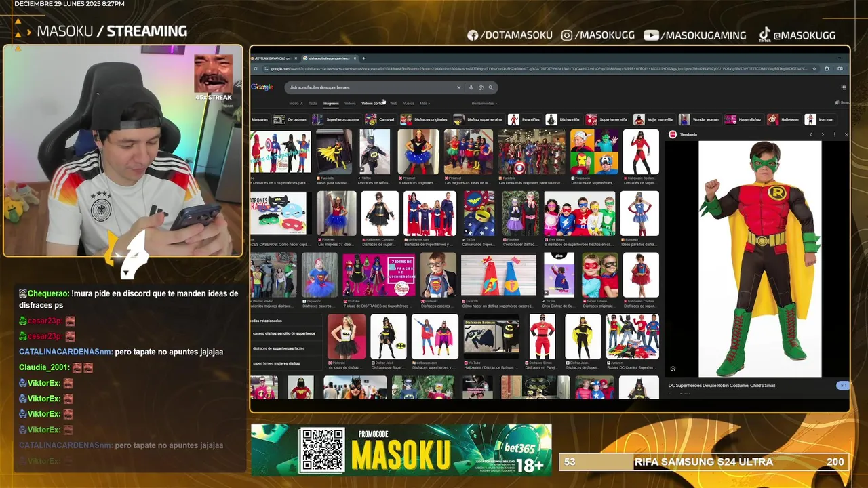Viewport: 868px width, 488px height.
Task: Click the TikTok icon in stream header
Action: click(764, 35)
